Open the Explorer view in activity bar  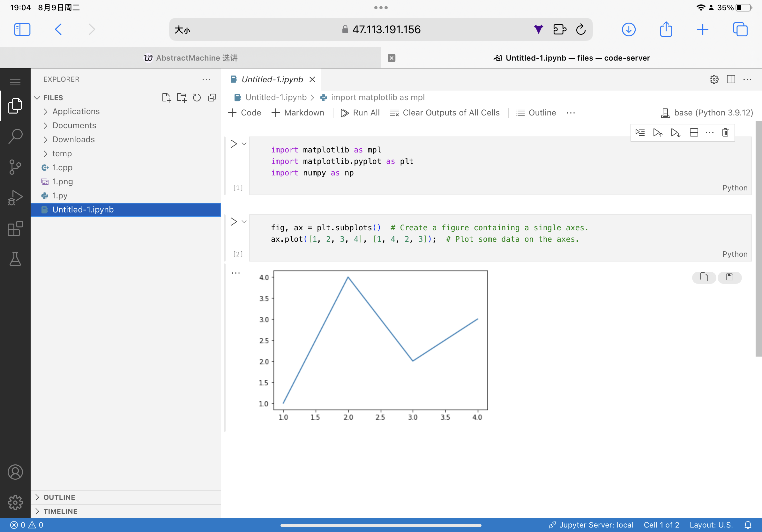(15, 106)
